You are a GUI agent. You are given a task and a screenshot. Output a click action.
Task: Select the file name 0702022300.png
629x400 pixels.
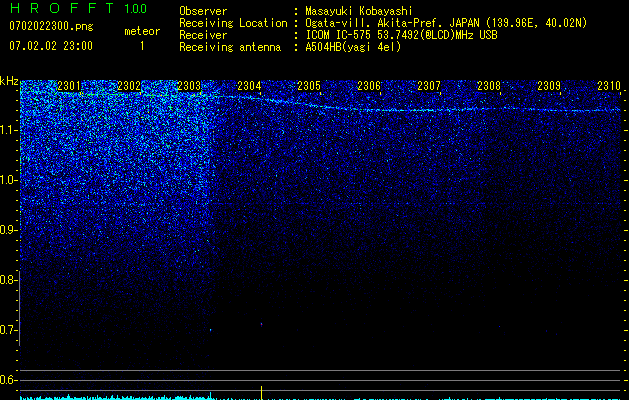click(x=51, y=27)
